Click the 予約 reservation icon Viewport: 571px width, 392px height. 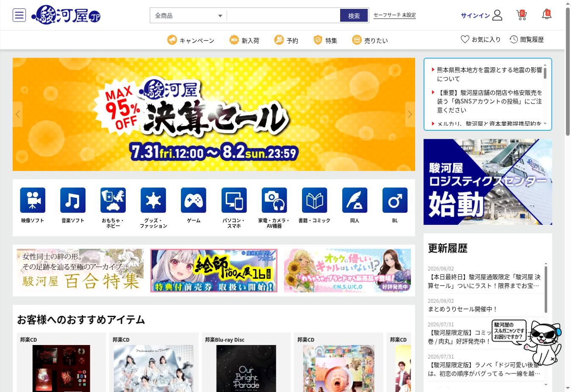tap(279, 40)
